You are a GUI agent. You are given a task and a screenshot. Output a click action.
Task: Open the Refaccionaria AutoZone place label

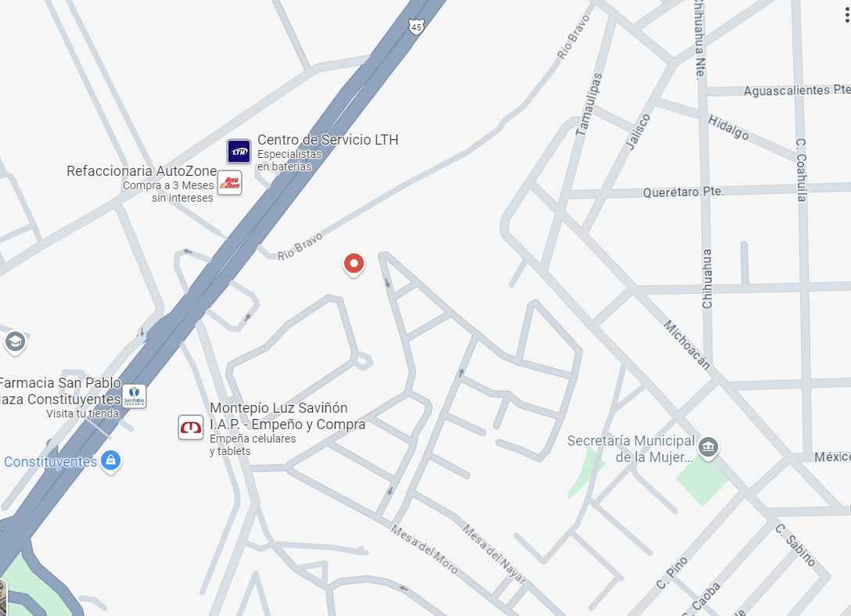pyautogui.click(x=142, y=171)
